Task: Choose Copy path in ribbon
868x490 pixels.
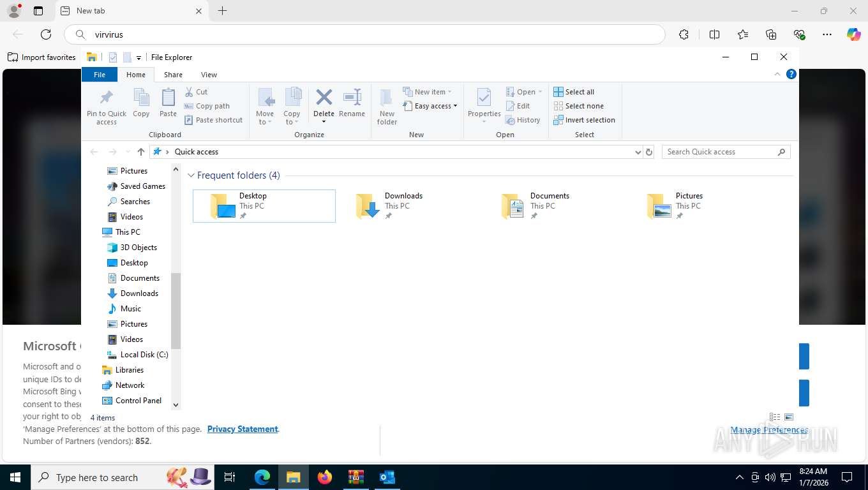Action: (207, 106)
